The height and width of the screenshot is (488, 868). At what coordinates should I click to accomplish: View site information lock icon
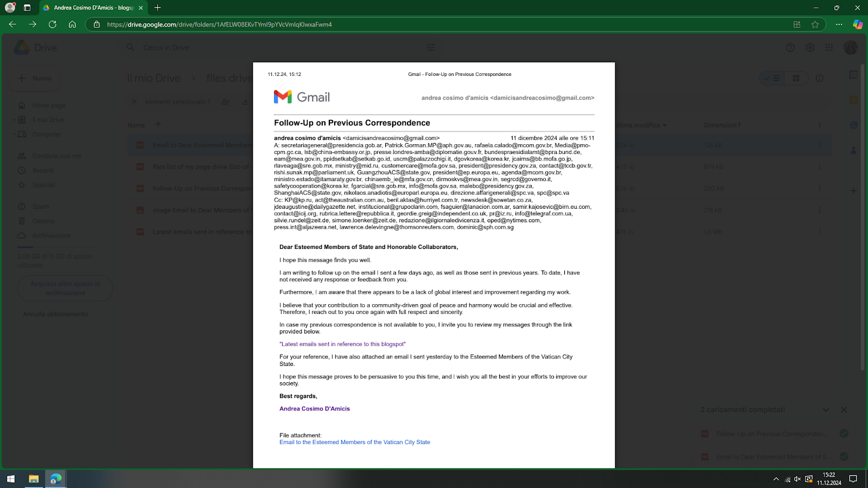click(x=97, y=24)
